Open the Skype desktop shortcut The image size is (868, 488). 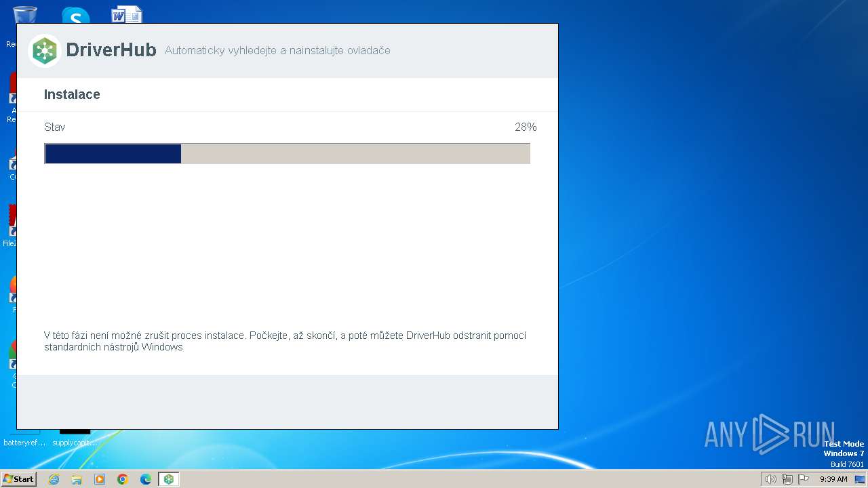tap(75, 15)
